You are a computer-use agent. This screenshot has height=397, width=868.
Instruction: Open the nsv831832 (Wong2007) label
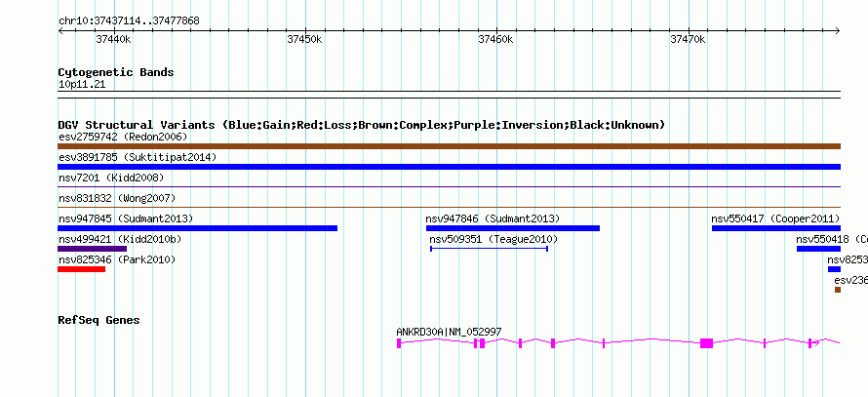coord(117,198)
